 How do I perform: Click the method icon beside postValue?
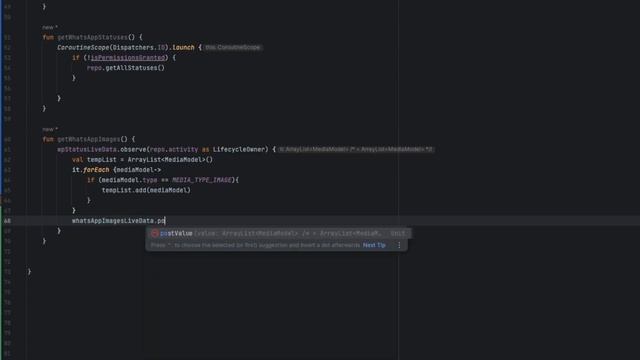155,233
